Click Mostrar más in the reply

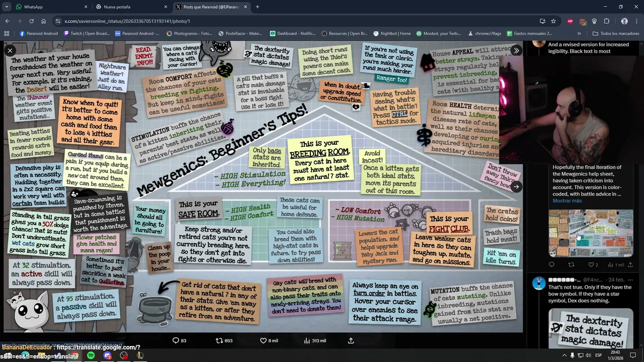[567, 201]
